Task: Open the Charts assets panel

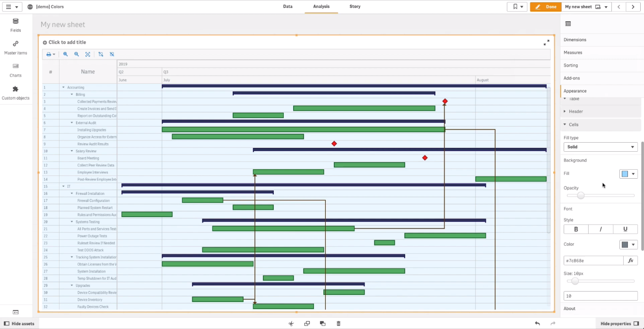Action: click(x=16, y=70)
